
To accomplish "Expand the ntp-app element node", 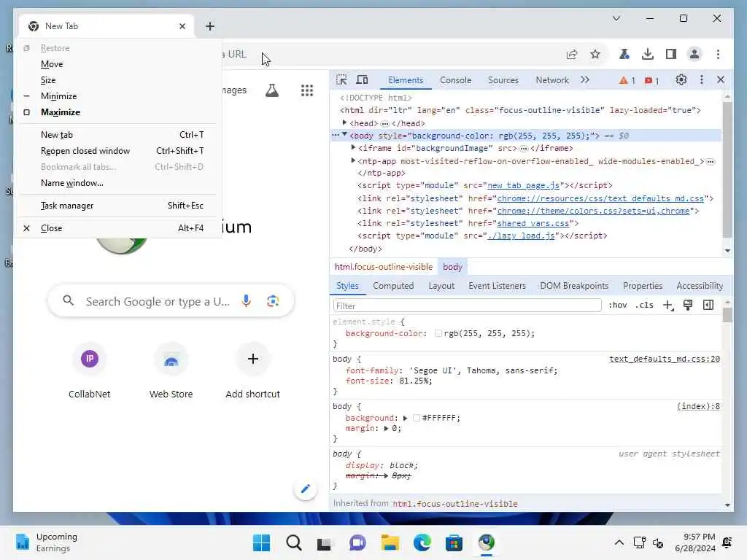I will pyautogui.click(x=353, y=160).
